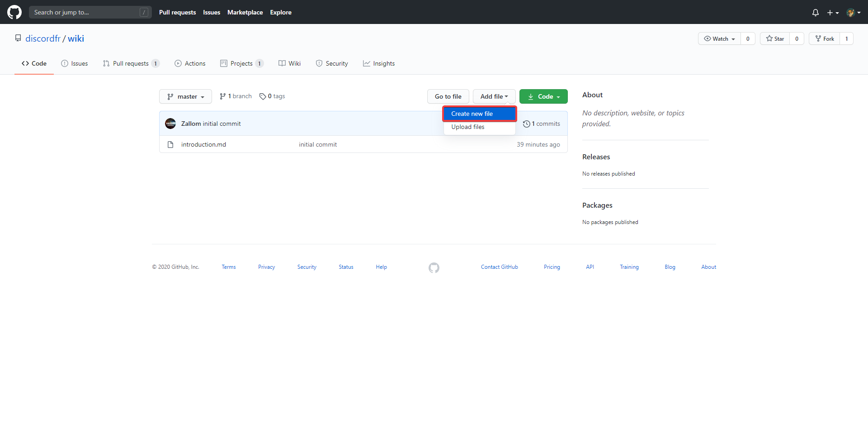The image size is (868, 424).
Task: Open the footer Pricing link
Action: (552, 267)
